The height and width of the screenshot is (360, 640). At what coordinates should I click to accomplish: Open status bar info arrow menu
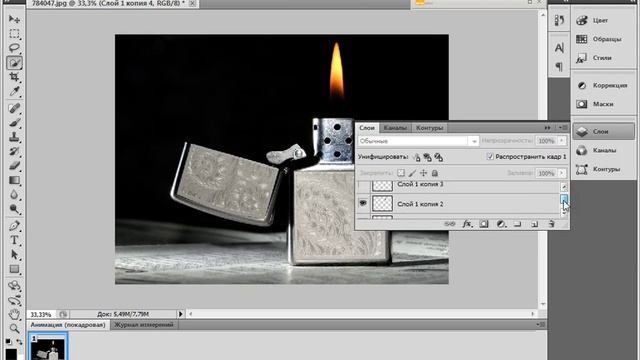(x=180, y=314)
